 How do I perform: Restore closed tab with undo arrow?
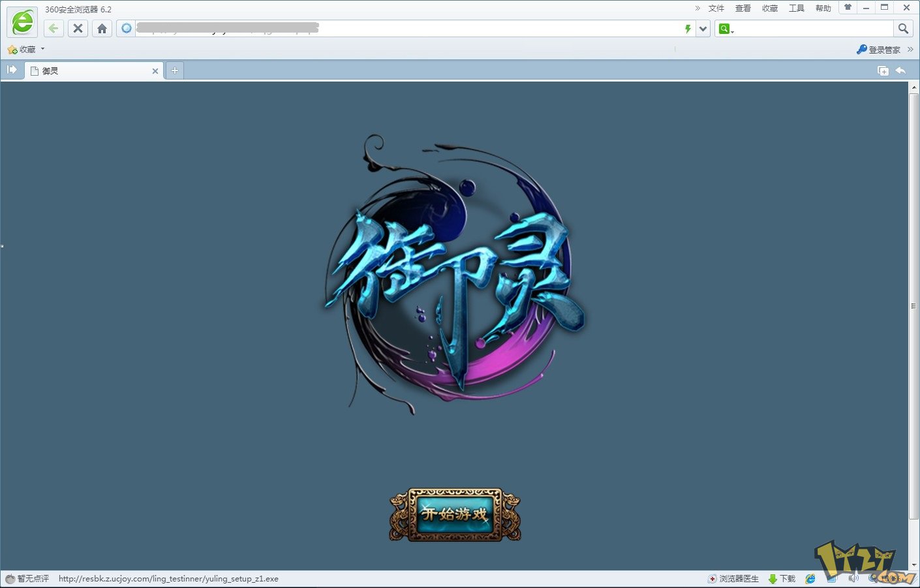coord(900,70)
